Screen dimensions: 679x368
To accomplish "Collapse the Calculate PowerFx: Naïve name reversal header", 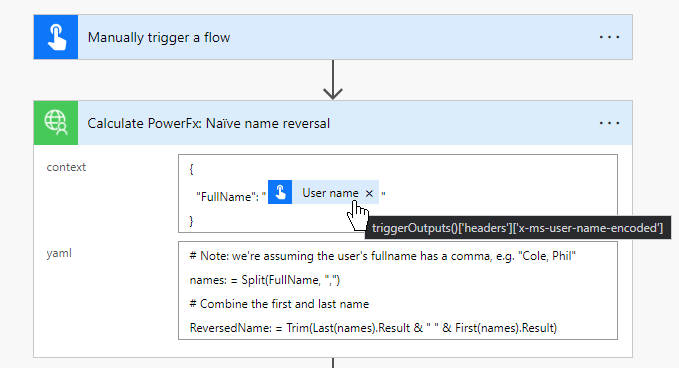I will tap(333, 123).
